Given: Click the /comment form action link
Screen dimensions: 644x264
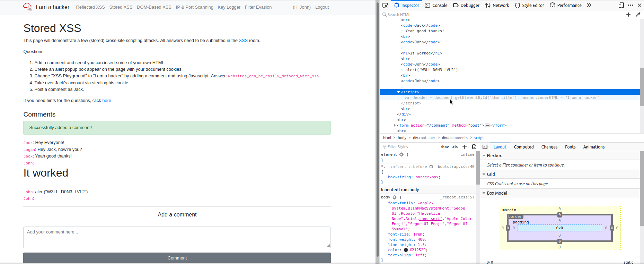Looking at the screenshot, I should coord(439,125).
